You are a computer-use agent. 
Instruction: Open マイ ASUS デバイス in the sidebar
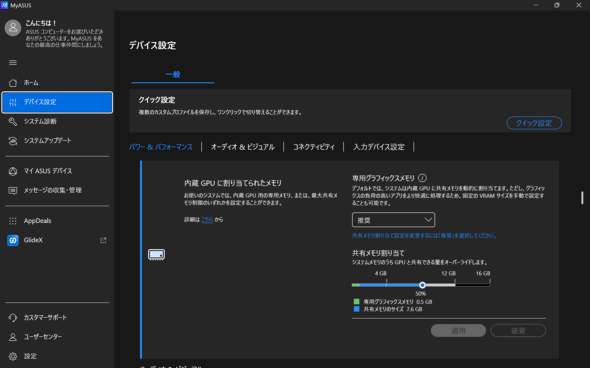coord(57,171)
